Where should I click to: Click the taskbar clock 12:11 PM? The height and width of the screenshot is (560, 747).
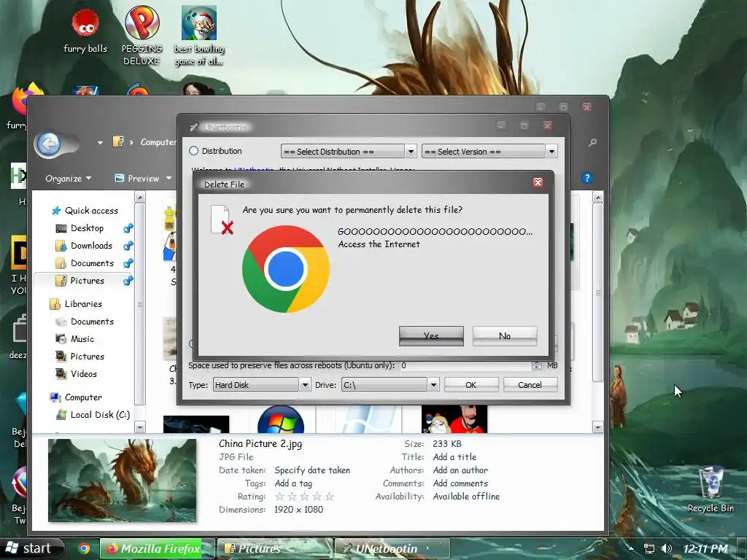click(x=705, y=548)
